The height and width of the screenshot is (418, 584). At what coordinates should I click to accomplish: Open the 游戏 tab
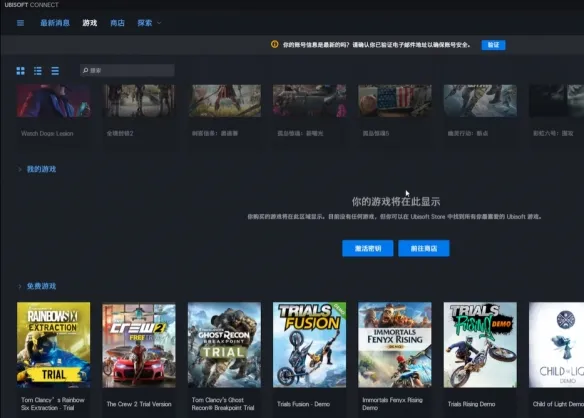[x=90, y=23]
